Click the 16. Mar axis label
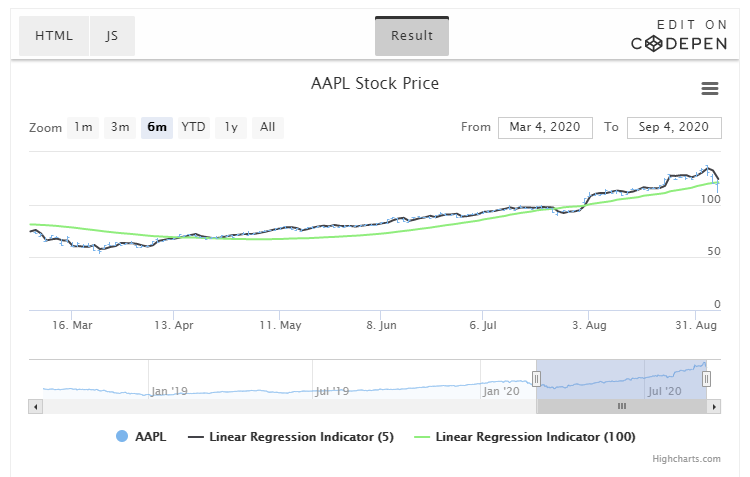The image size is (750, 477). 72,325
